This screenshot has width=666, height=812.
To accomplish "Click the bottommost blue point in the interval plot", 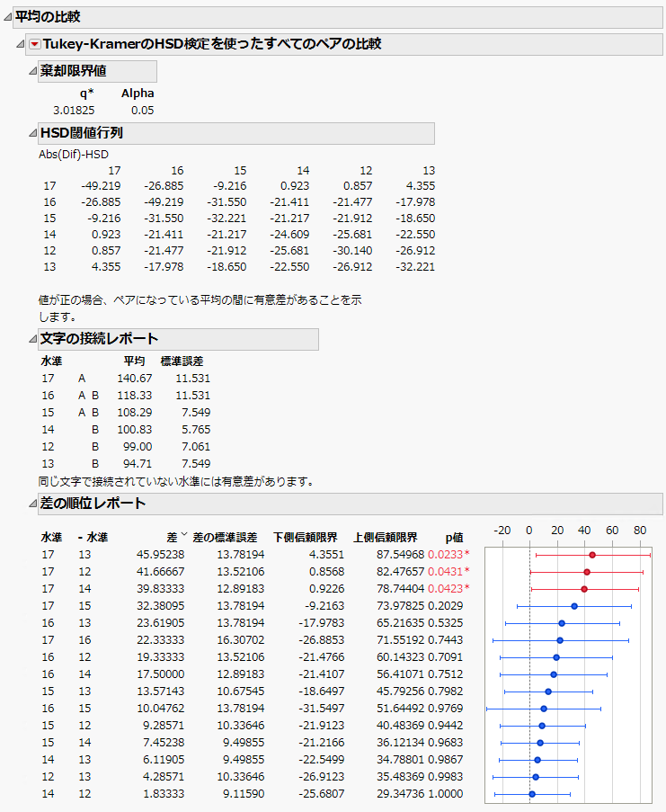I will (x=532, y=794).
